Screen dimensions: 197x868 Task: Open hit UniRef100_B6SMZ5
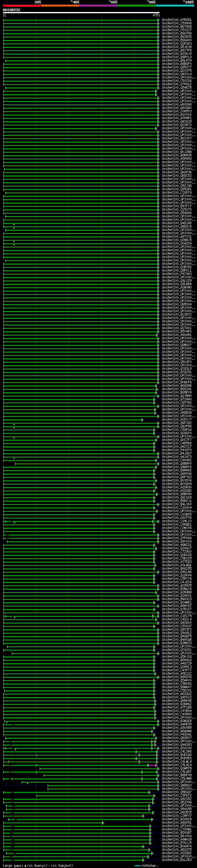(x=176, y=37)
